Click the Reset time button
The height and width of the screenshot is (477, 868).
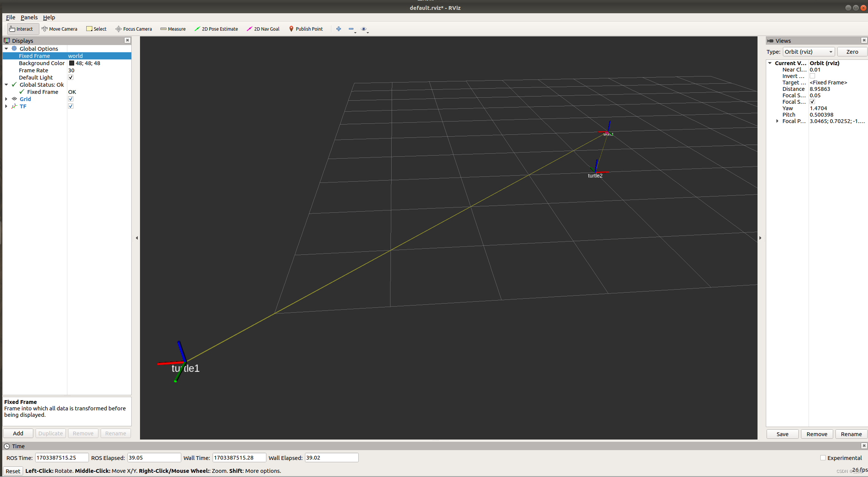coord(12,470)
